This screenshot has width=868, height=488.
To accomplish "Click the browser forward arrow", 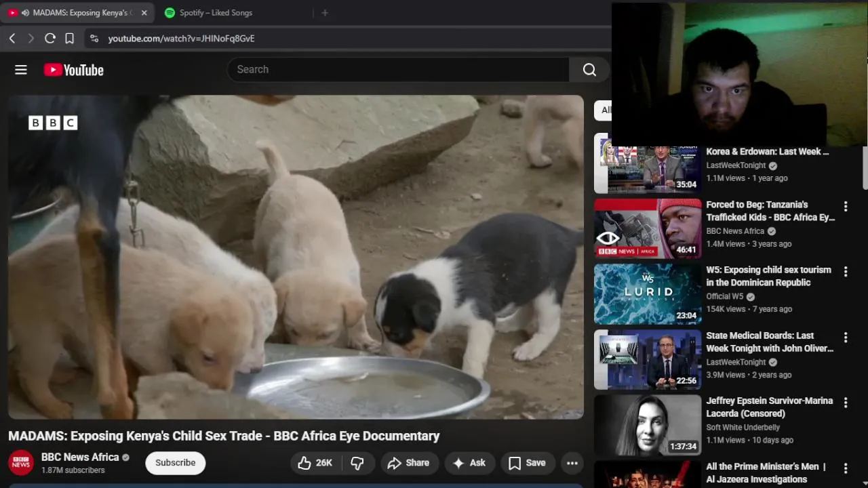I will click(31, 39).
